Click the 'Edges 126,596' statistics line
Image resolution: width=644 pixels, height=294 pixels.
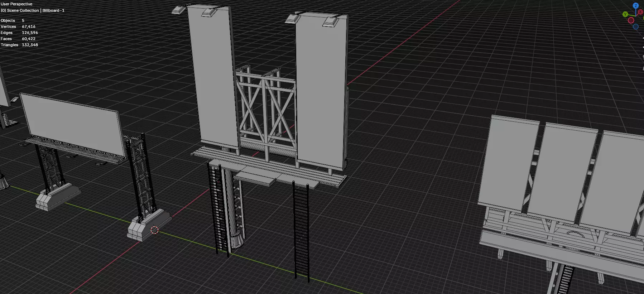click(x=19, y=33)
